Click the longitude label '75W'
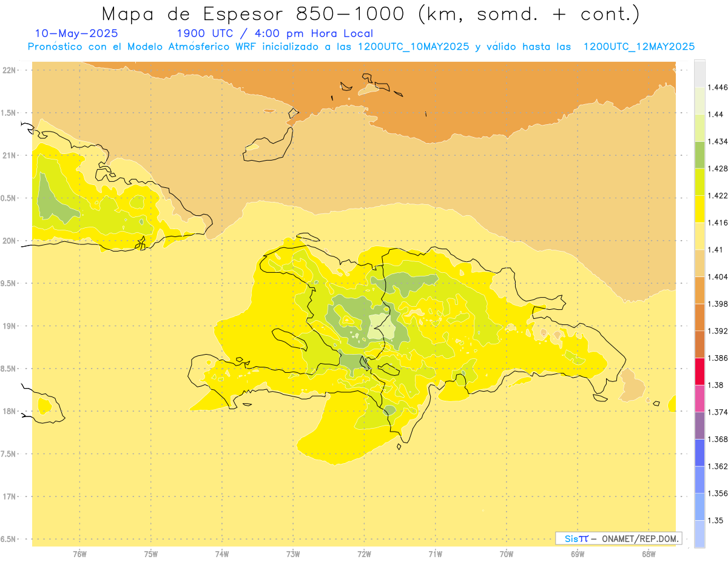 (x=150, y=554)
